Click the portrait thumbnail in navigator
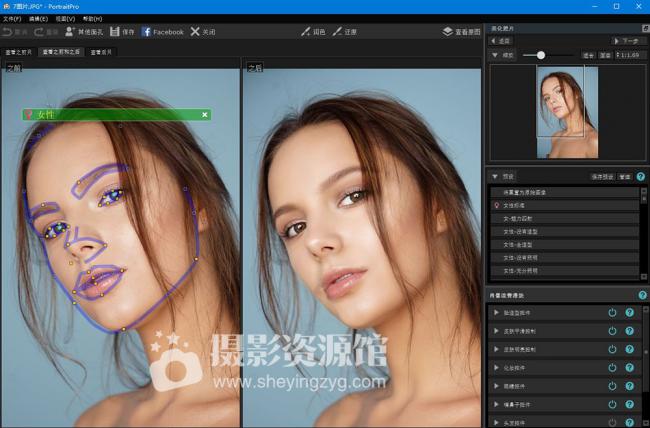650x428 pixels. click(x=561, y=110)
